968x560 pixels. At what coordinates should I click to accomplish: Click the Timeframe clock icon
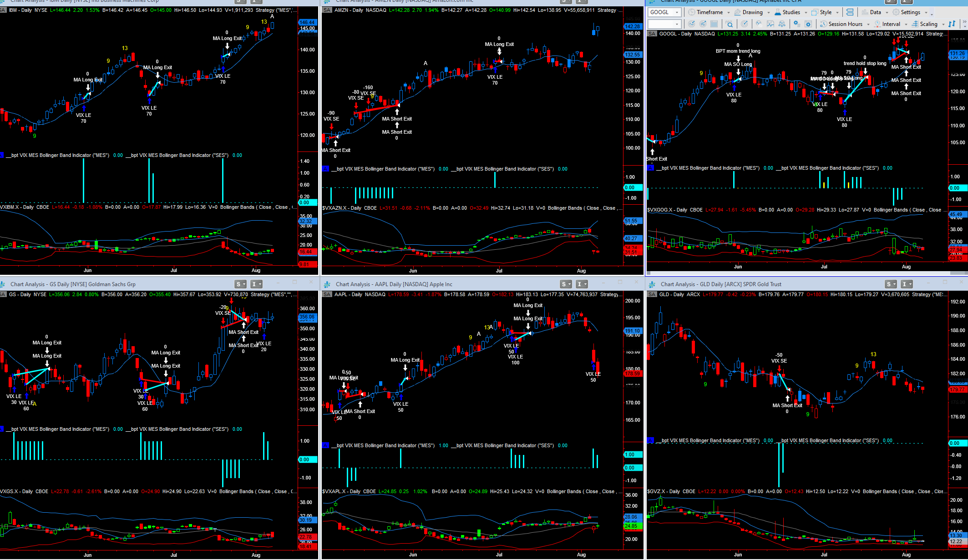point(692,12)
